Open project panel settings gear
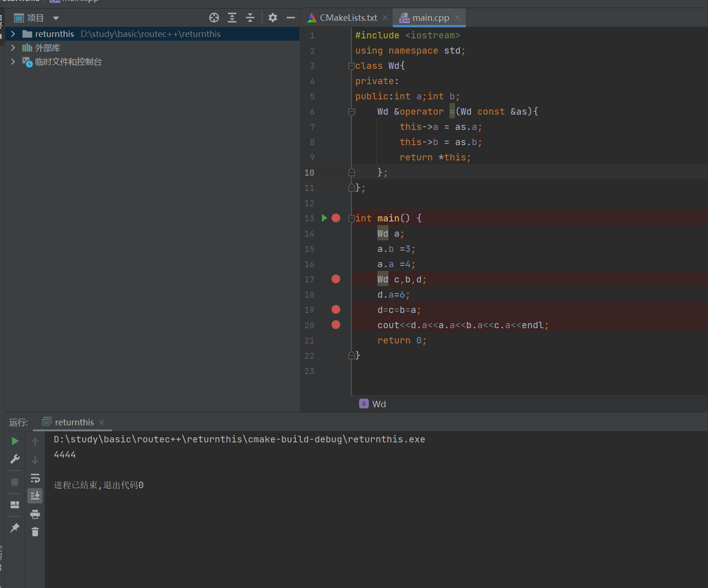This screenshot has width=708, height=588. (x=273, y=18)
